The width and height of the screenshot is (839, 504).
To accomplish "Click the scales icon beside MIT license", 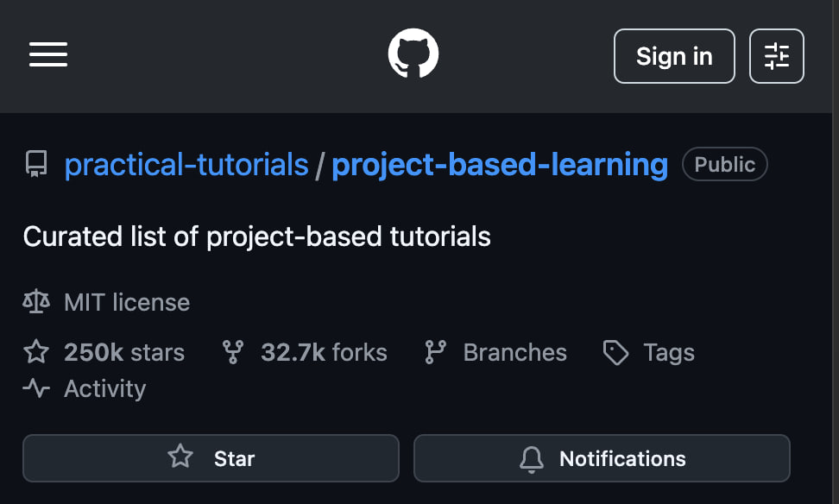I will click(36, 302).
